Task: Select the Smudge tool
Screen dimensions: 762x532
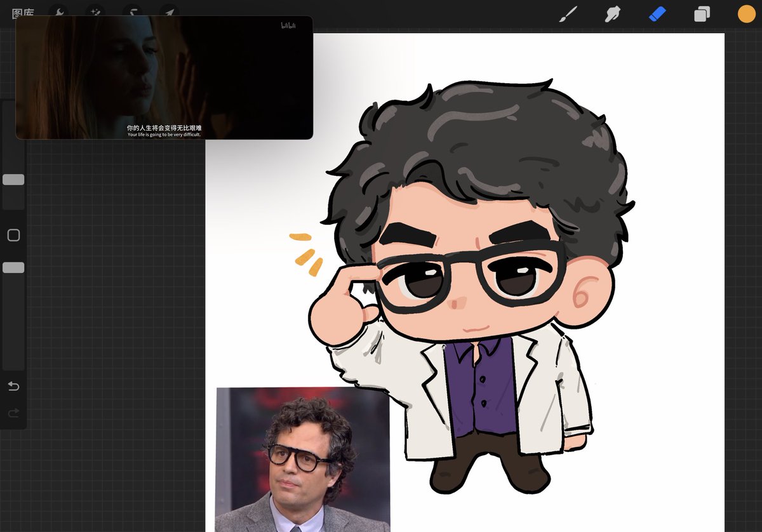Action: [x=612, y=14]
